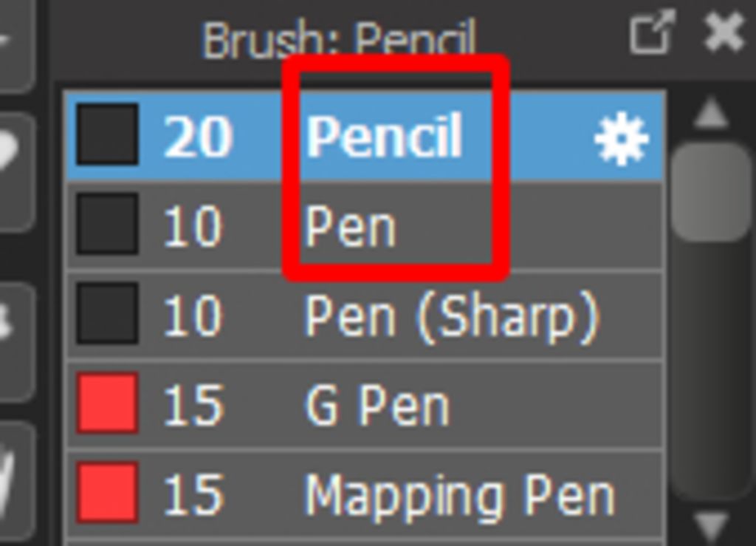The image size is (756, 546).
Task: Click the brush list scrollbar thumb
Action: pyautogui.click(x=711, y=192)
